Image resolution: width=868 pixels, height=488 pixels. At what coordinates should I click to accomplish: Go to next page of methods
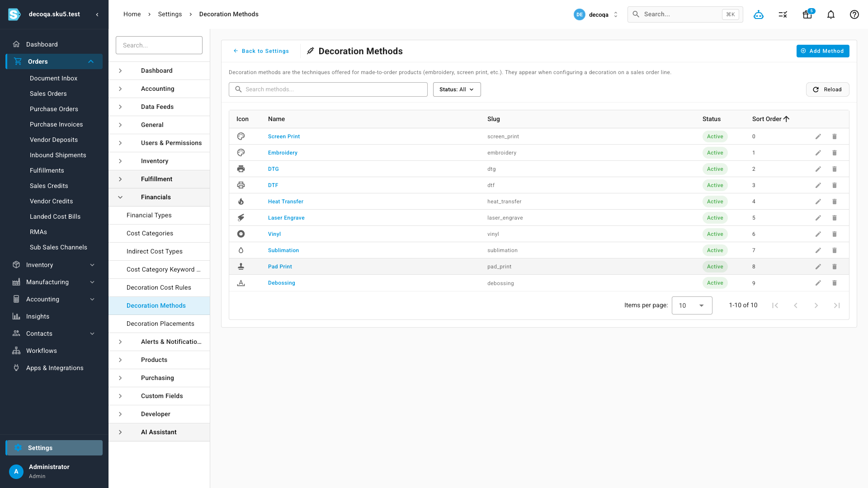tap(816, 305)
